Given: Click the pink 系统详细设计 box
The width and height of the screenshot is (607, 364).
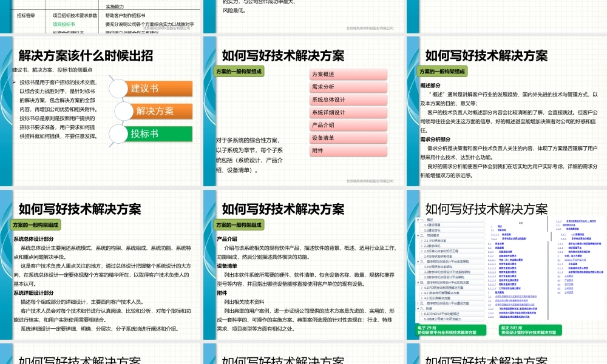Looking at the screenshot, I should pyautogui.click(x=348, y=113).
